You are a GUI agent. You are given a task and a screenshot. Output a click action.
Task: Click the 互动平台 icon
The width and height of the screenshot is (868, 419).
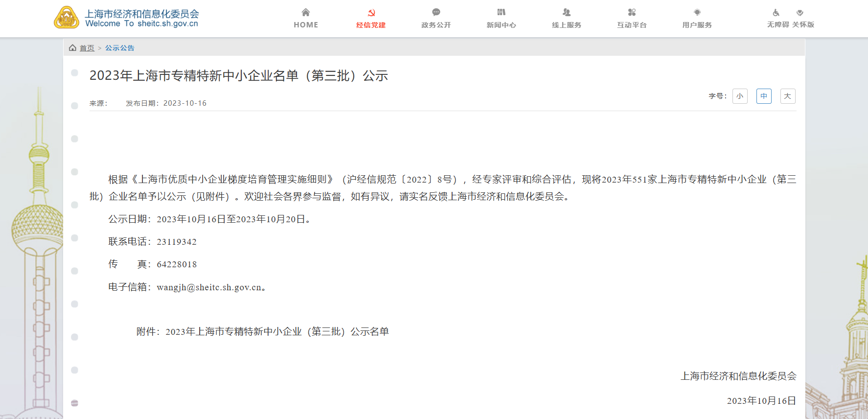(x=632, y=12)
